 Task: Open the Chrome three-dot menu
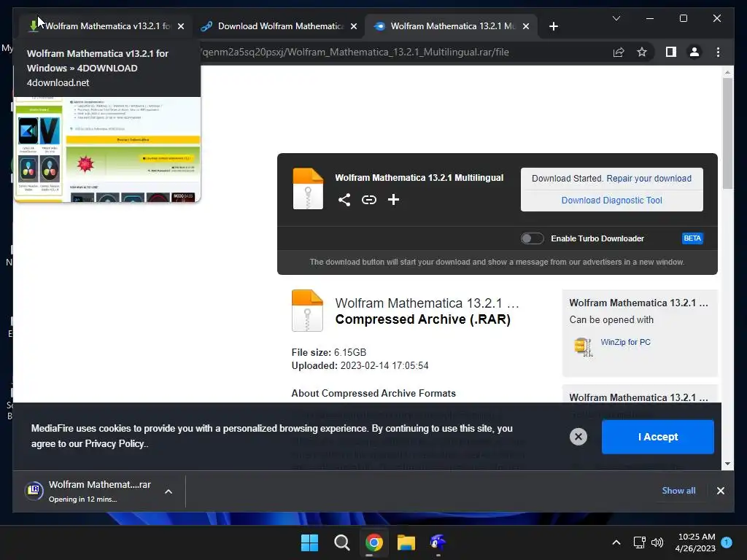tap(718, 52)
